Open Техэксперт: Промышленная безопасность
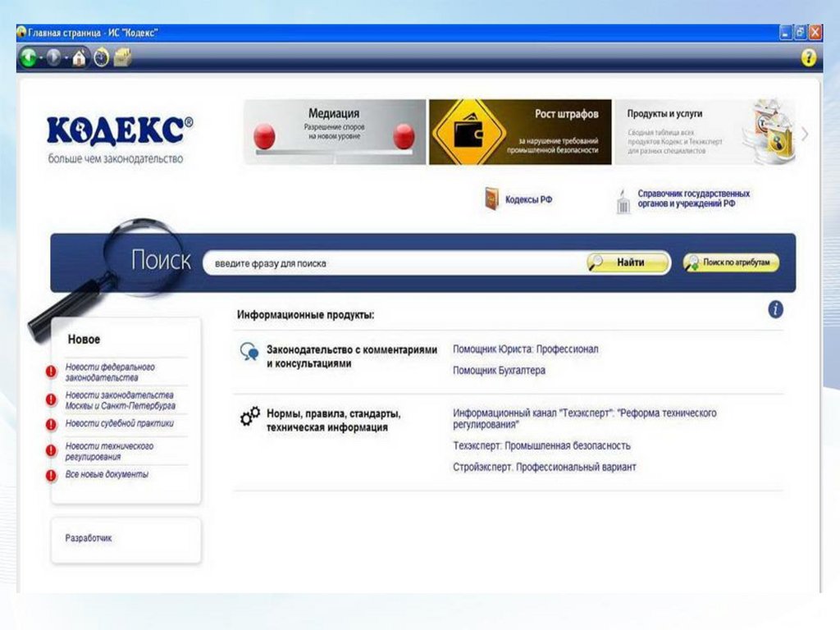This screenshot has width=840, height=630. pyautogui.click(x=541, y=445)
